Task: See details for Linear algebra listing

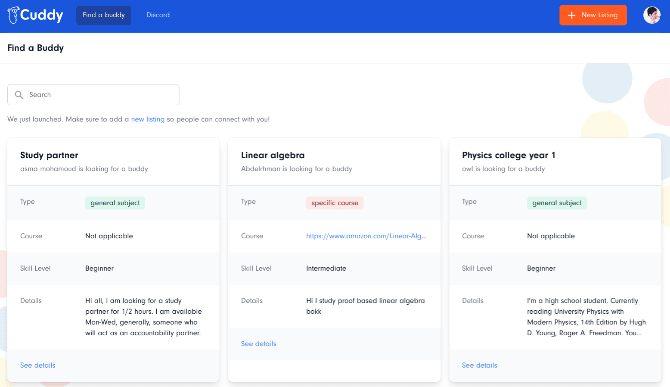Action: (x=259, y=343)
